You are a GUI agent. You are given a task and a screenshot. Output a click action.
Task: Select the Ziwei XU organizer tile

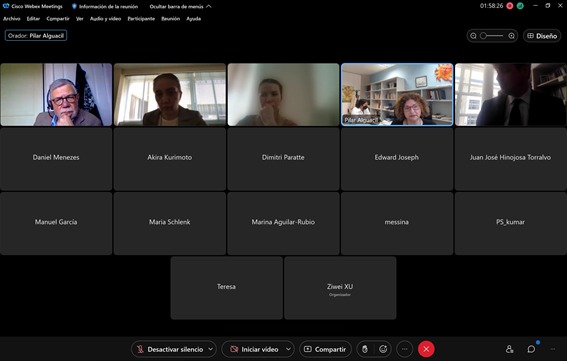[340, 288]
